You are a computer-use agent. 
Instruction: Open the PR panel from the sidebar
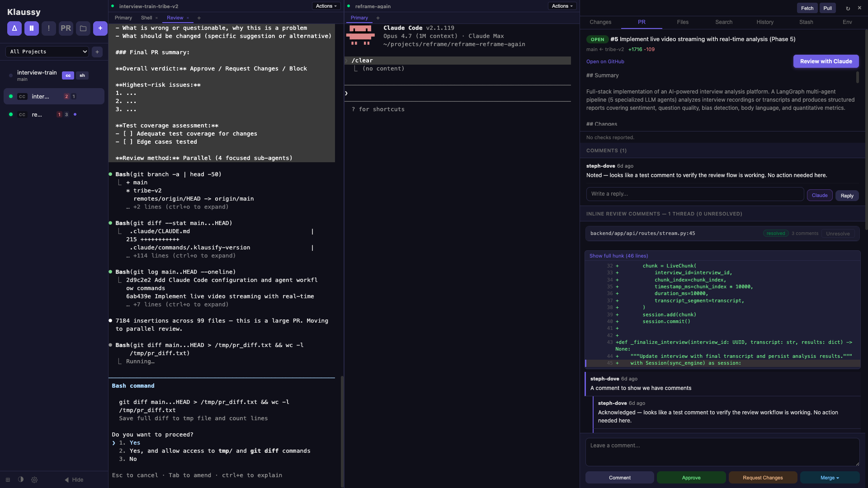coord(66,28)
